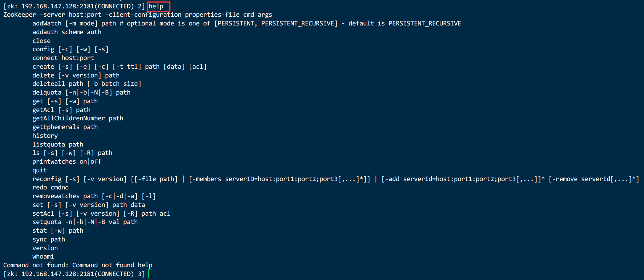The image size is (644, 280).
Task: Click the config [-c] [-w] [-s] line
Action: (71, 49)
